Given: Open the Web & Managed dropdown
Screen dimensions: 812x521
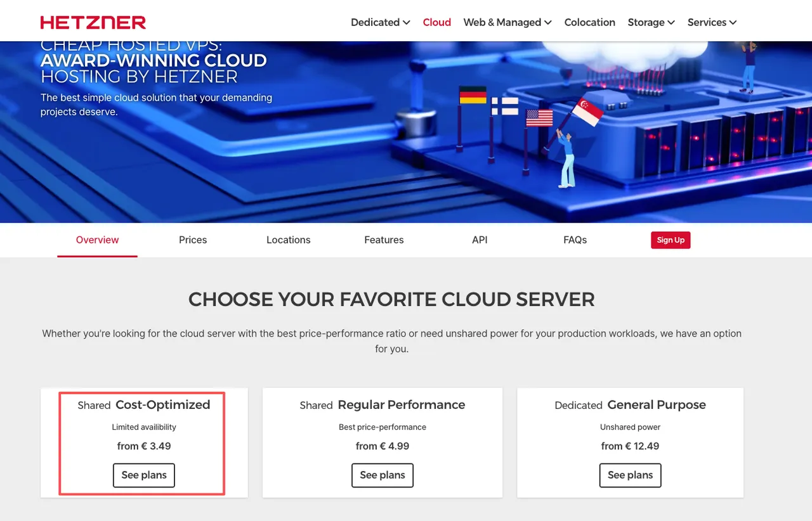Looking at the screenshot, I should (507, 22).
